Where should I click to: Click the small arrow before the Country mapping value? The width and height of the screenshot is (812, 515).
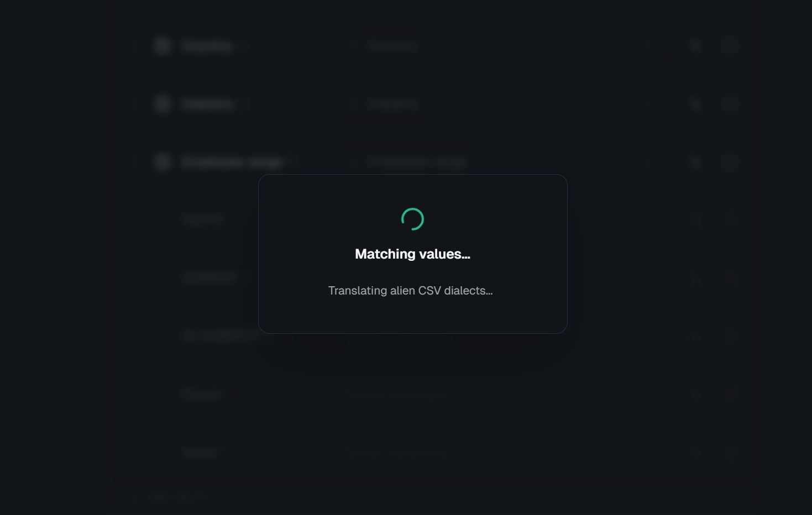click(354, 46)
